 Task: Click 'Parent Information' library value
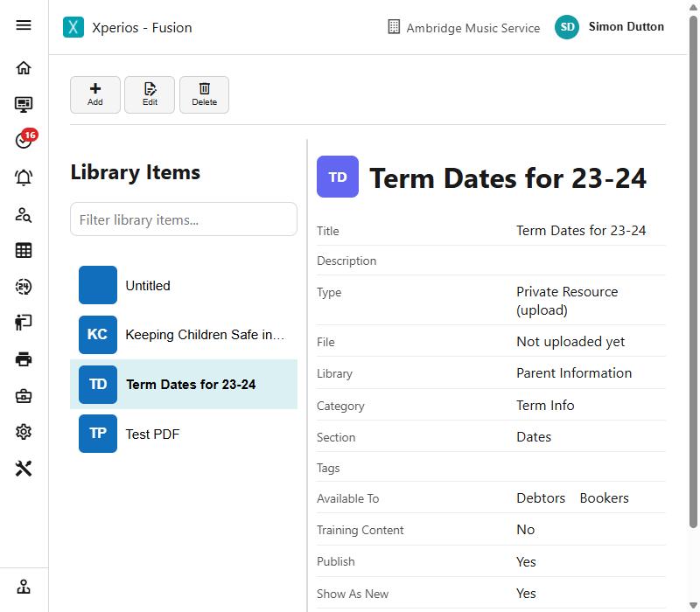(574, 373)
